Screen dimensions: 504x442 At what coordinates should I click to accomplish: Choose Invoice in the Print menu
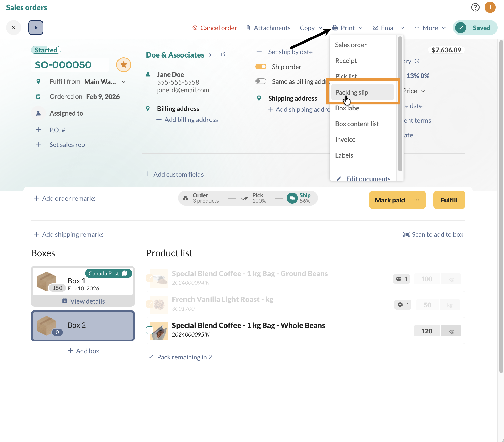pos(345,139)
